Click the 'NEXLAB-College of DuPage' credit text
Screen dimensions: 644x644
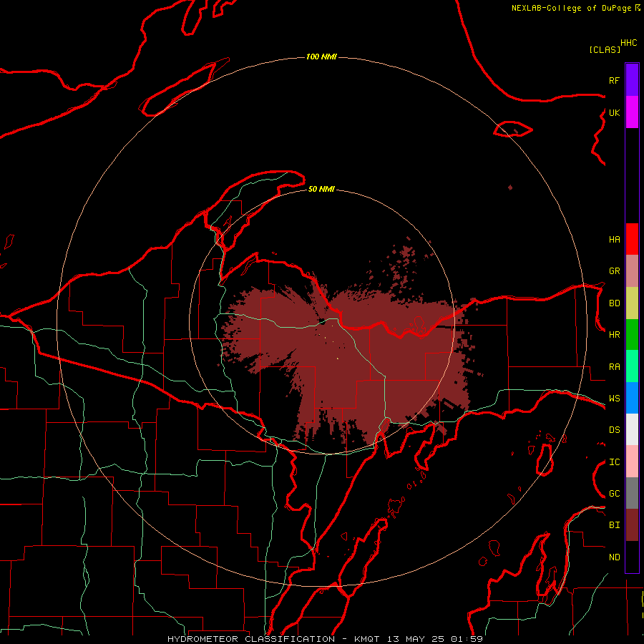click(x=571, y=8)
